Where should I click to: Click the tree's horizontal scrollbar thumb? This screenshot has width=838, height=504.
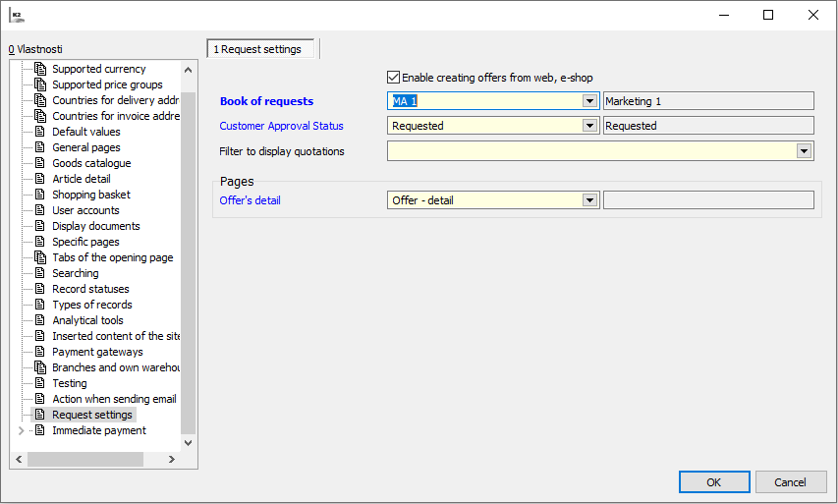click(x=84, y=459)
